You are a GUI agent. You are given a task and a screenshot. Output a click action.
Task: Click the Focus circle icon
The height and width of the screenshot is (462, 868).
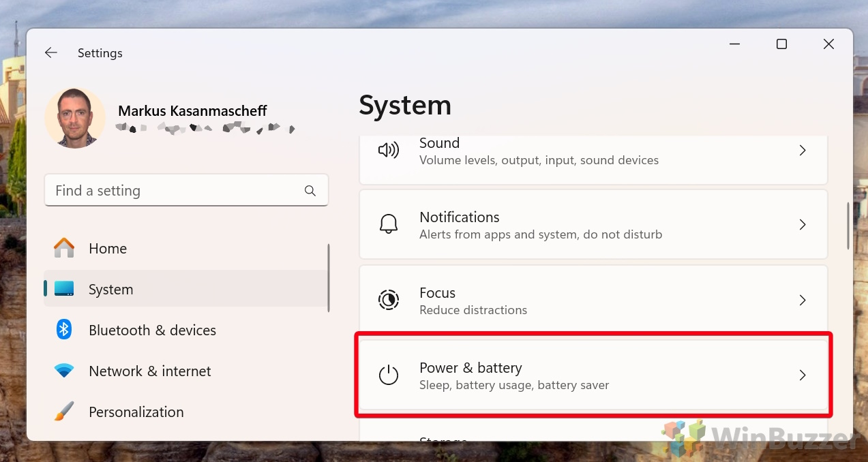389,300
